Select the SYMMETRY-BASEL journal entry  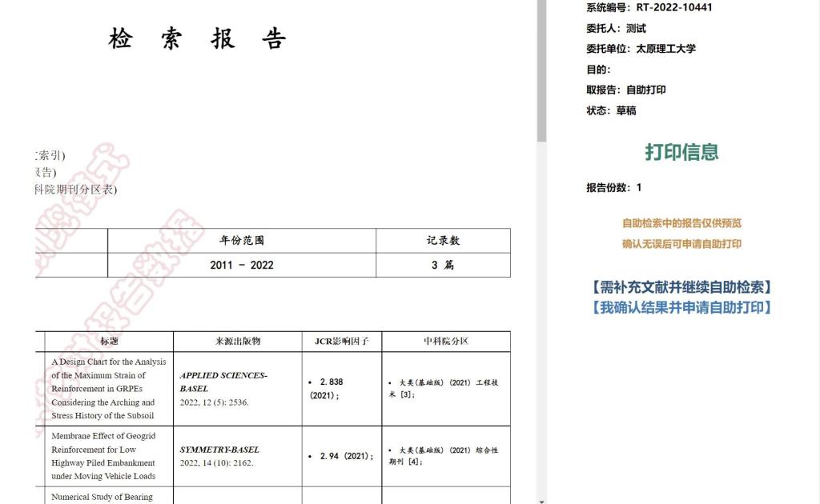(219, 450)
